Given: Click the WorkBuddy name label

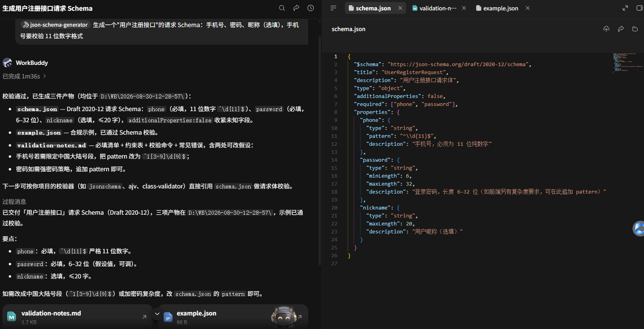Looking at the screenshot, I should [x=32, y=63].
